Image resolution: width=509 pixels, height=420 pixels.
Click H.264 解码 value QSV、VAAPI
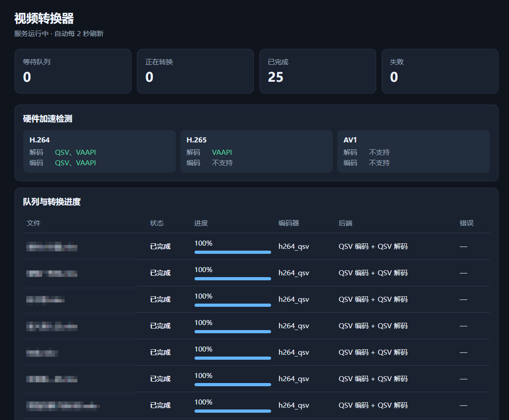coord(75,152)
